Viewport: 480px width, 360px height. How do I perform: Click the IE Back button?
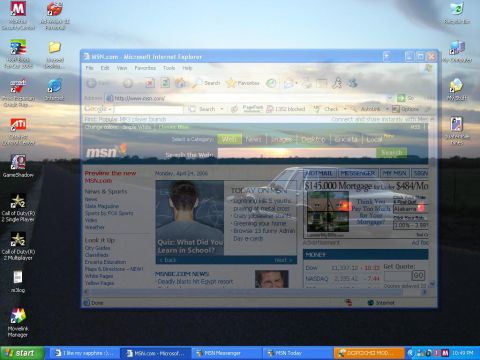[98, 83]
